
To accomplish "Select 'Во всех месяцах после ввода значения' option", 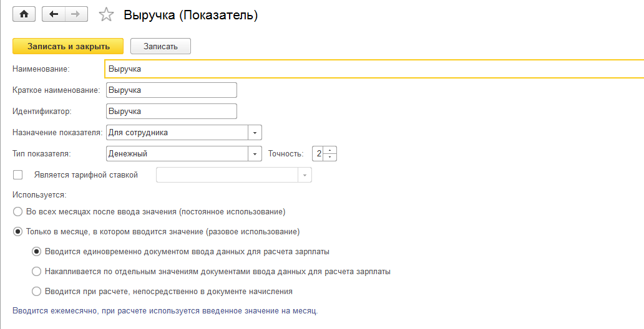I will coord(18,211).
